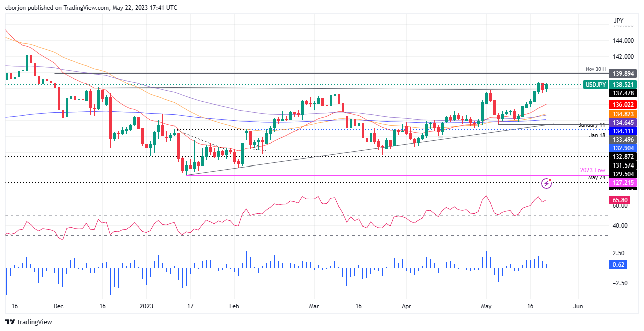This screenshot has width=644, height=331.
Task: Click the lightning bolt notification icon
Action: 546,184
